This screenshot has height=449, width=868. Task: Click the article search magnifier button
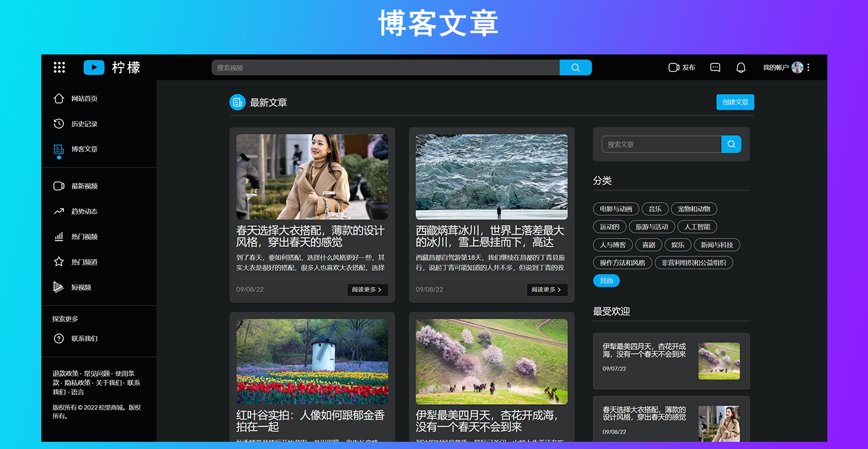coord(731,144)
